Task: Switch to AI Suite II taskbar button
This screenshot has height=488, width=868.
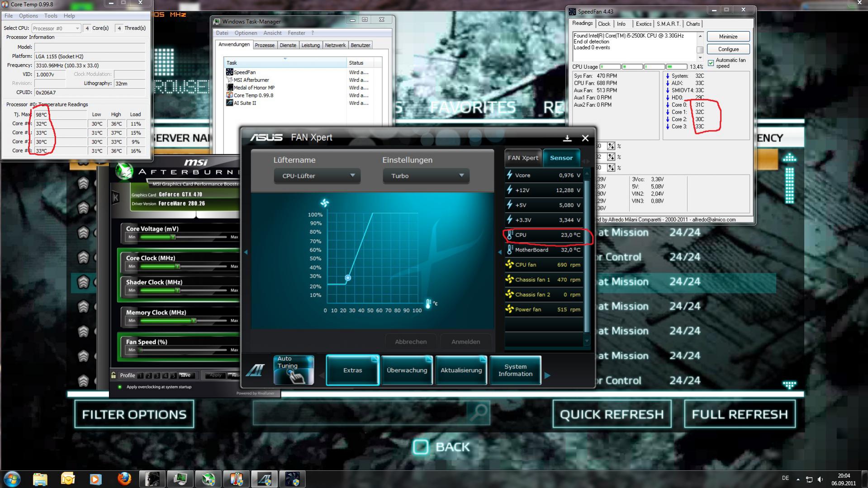Action: pyautogui.click(x=265, y=479)
